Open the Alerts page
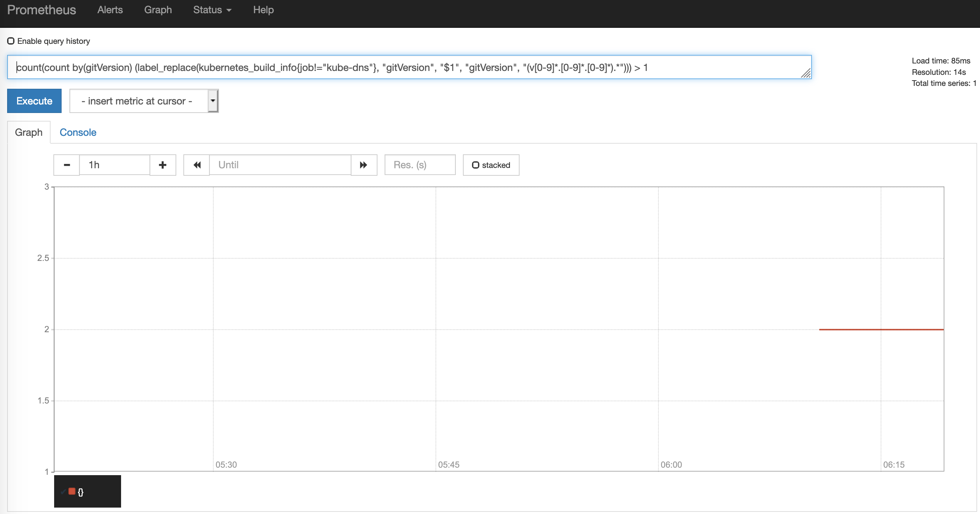 (x=110, y=10)
